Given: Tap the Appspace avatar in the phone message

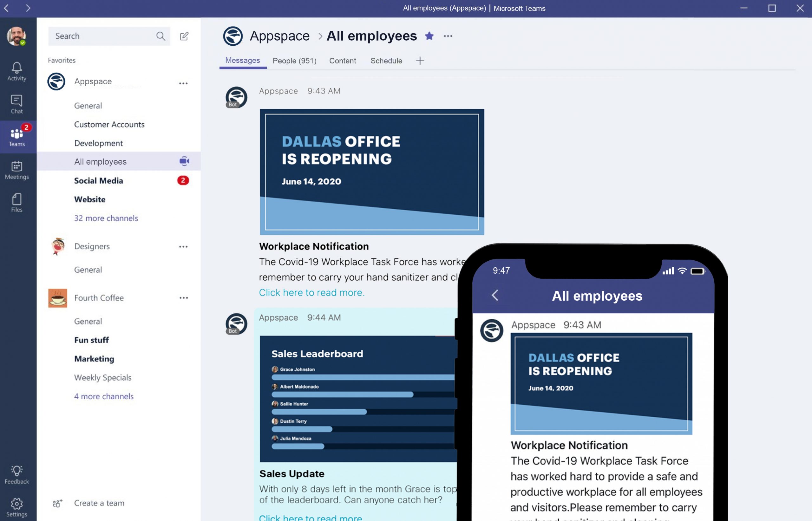Looking at the screenshot, I should 492,330.
